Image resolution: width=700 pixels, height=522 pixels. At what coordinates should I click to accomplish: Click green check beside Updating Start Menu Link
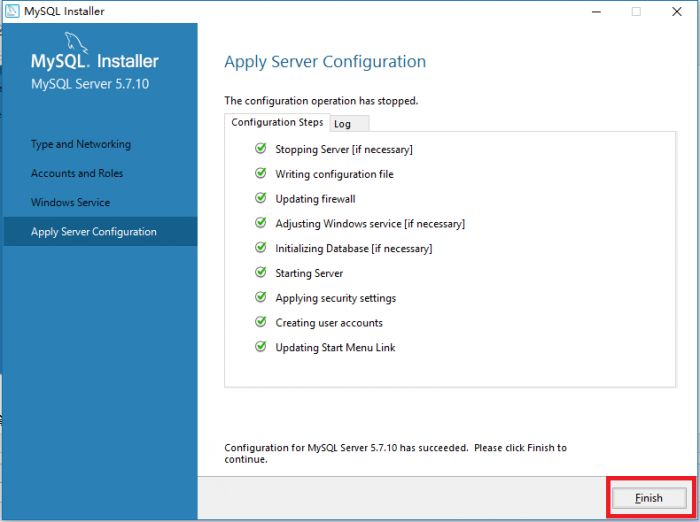tap(261, 348)
